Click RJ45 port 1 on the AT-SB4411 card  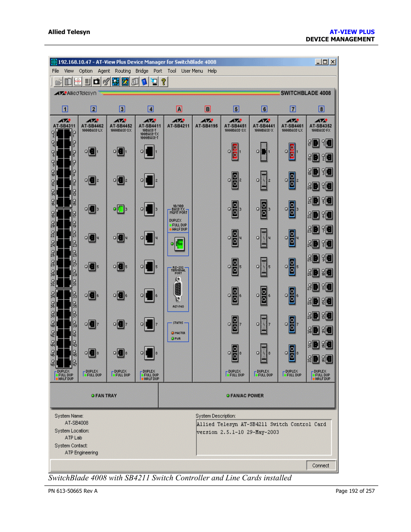coord(149,152)
